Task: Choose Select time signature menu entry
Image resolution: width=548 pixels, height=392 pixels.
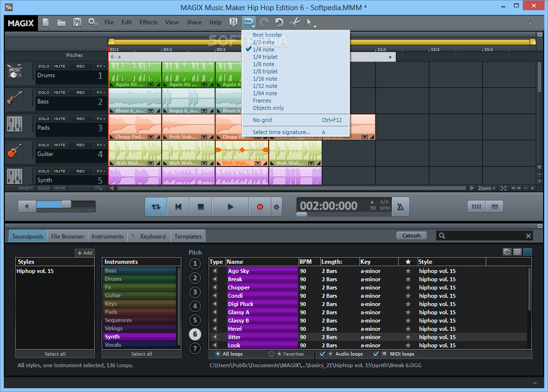Action: pyautogui.click(x=296, y=132)
